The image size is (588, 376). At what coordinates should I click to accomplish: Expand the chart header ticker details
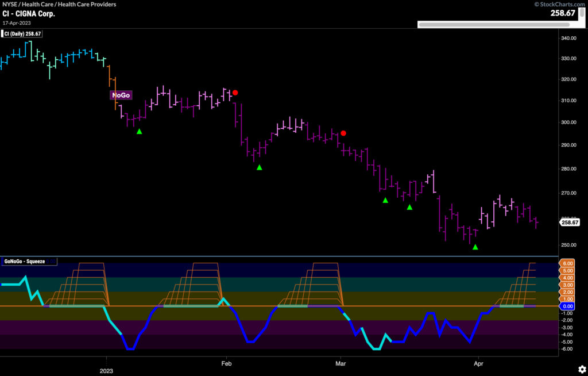point(57,5)
